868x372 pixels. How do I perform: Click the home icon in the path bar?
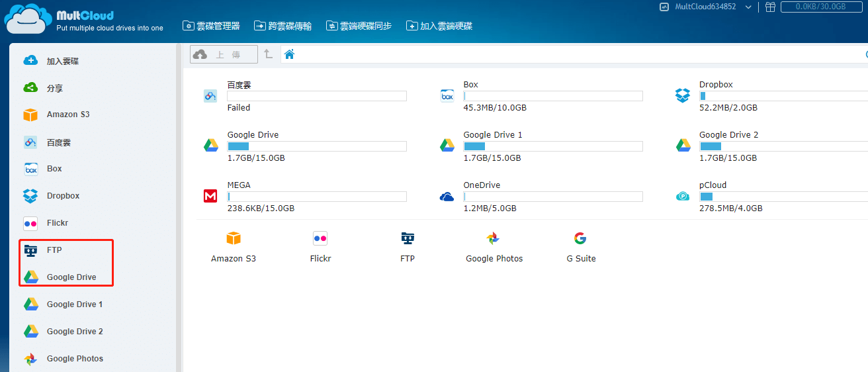289,54
